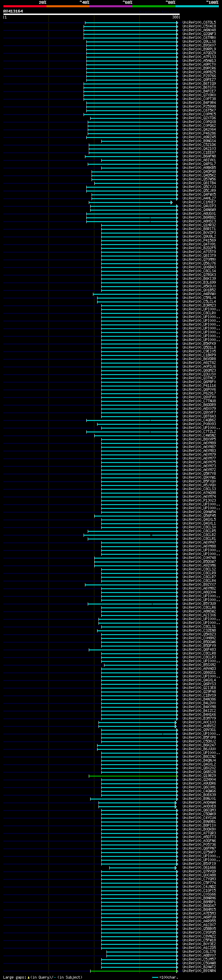This screenshot has width=222, height=980.
Task: Click the red segment of the identity scale
Action: (x=25, y=6)
